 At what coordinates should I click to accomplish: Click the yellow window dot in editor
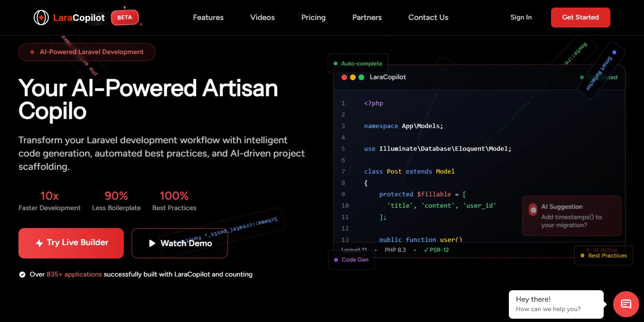point(353,77)
